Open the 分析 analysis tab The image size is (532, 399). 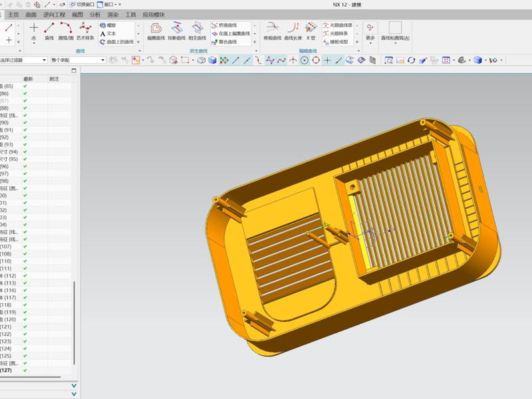click(95, 14)
